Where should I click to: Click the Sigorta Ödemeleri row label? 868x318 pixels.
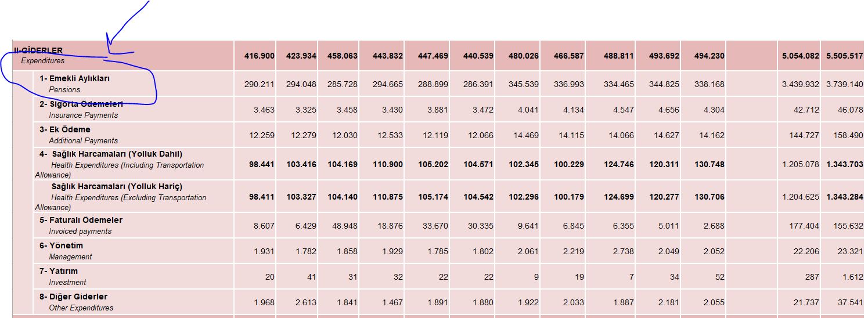pyautogui.click(x=81, y=104)
